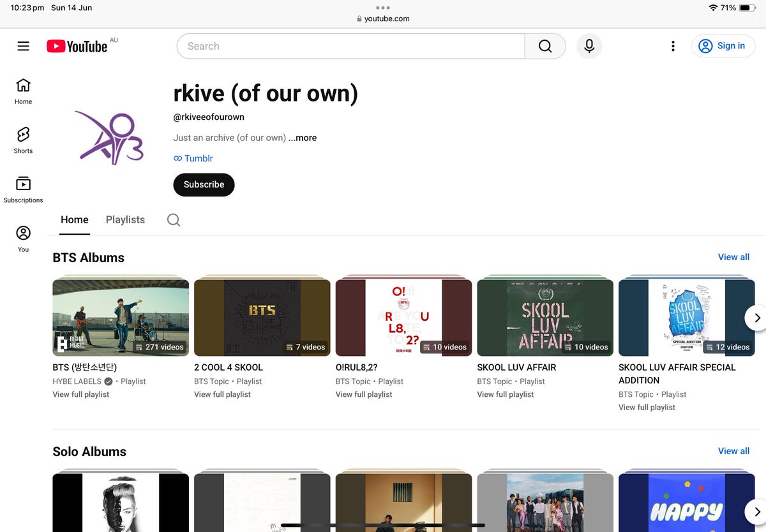Screen dimensions: 766x532
Task: Open the You section in sidebar
Action: (x=23, y=239)
